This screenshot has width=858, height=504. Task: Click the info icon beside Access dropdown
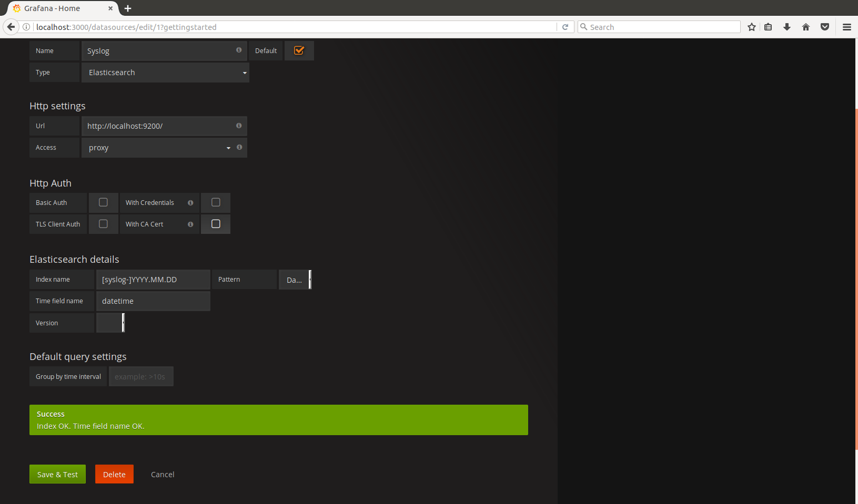click(239, 147)
